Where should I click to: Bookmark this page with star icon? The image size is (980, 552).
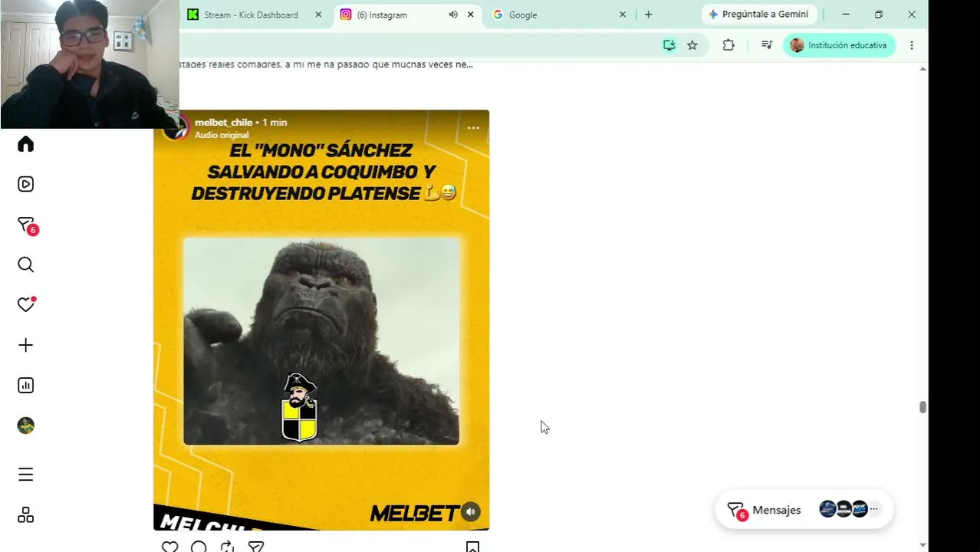click(692, 45)
